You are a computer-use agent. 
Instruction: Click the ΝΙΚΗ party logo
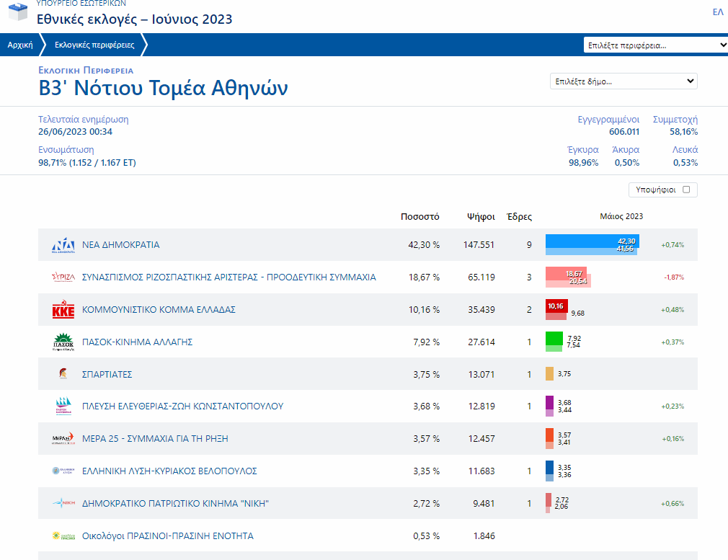point(64,504)
